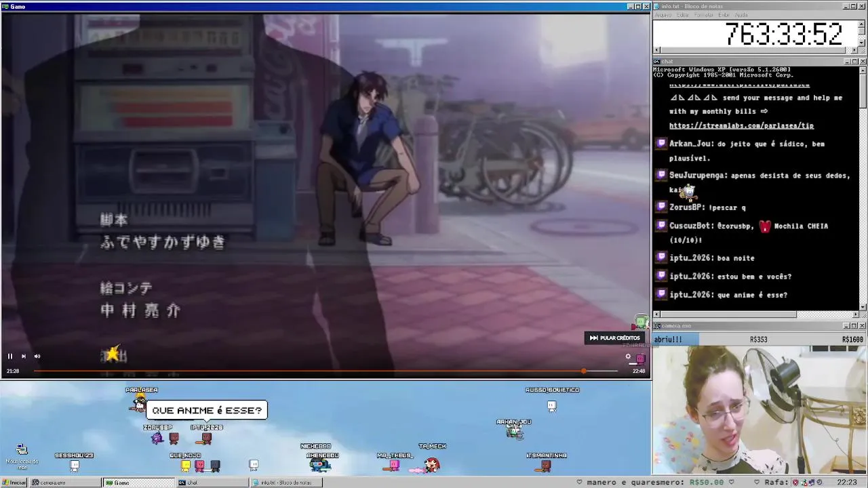Screen dimensions: 868x488
Task: Switch to info.txt - Bloco de notas taskbar item
Action: pos(285,483)
